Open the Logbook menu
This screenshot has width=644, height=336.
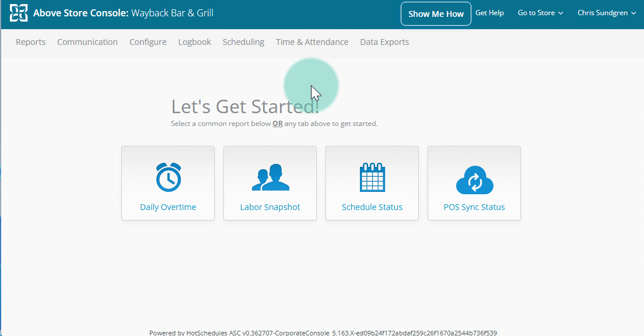(x=195, y=42)
